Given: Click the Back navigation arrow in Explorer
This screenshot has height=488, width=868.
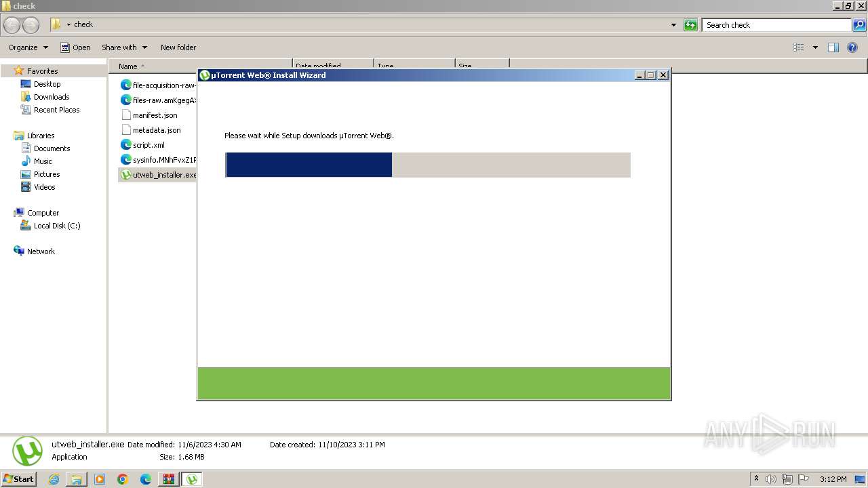Looking at the screenshot, I should tap(12, 25).
